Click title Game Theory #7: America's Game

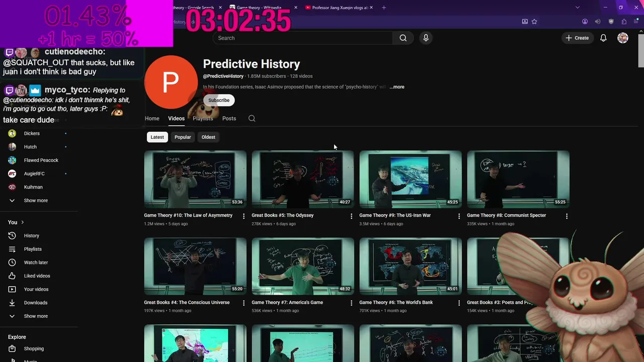(287, 303)
